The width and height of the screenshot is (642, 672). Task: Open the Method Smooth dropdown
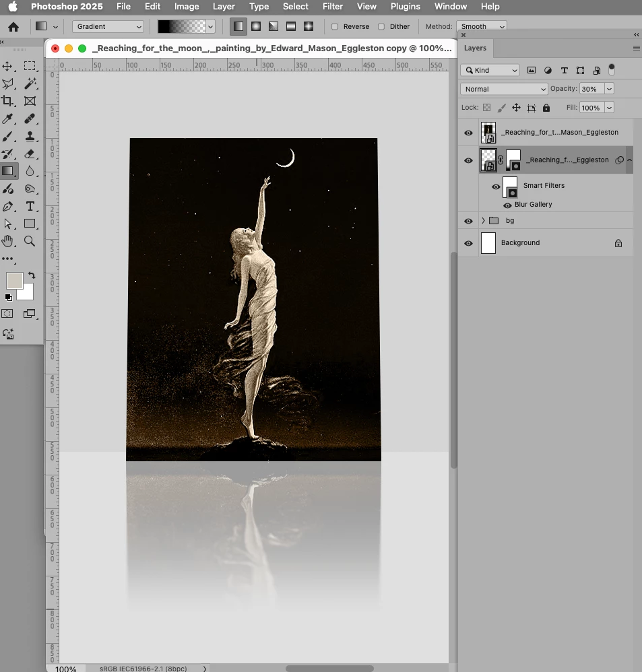tap(482, 26)
